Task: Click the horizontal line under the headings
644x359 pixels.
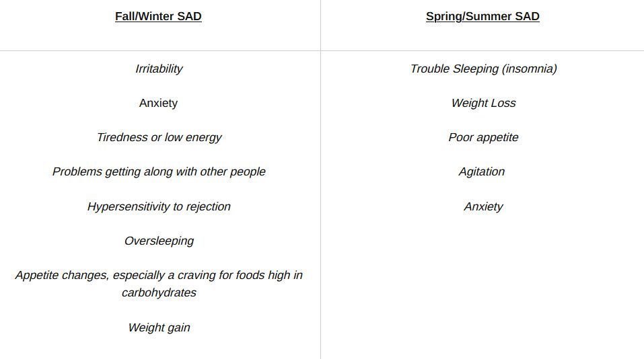Action: pyautogui.click(x=322, y=51)
